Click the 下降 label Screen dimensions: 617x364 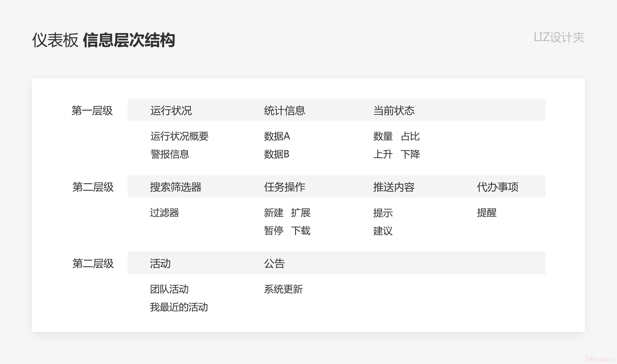(410, 154)
